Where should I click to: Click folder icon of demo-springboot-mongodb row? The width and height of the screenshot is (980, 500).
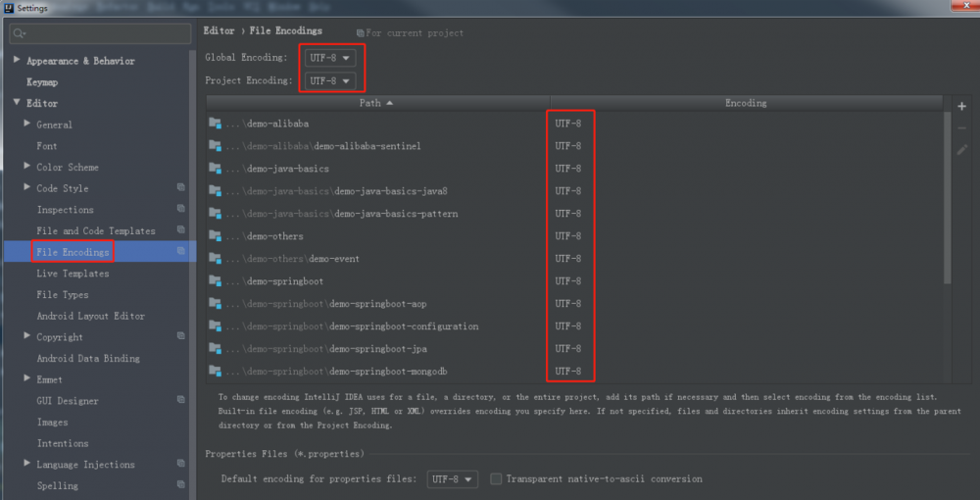click(215, 371)
